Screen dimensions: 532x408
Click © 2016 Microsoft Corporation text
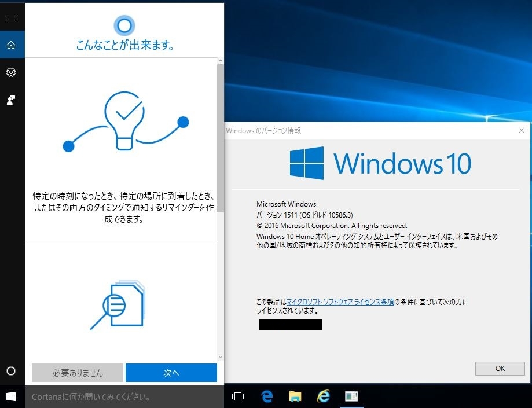[x=332, y=226]
